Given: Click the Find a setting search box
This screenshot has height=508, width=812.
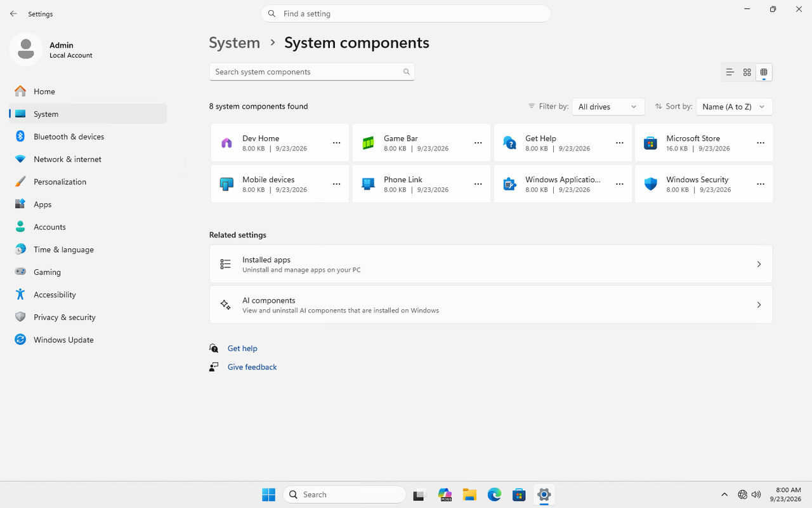Looking at the screenshot, I should coord(406,13).
